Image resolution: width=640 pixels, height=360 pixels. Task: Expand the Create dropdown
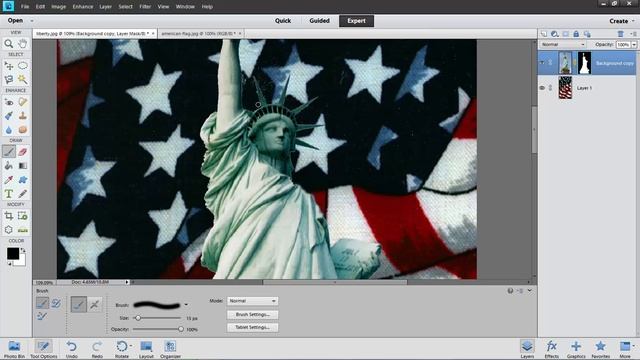622,21
